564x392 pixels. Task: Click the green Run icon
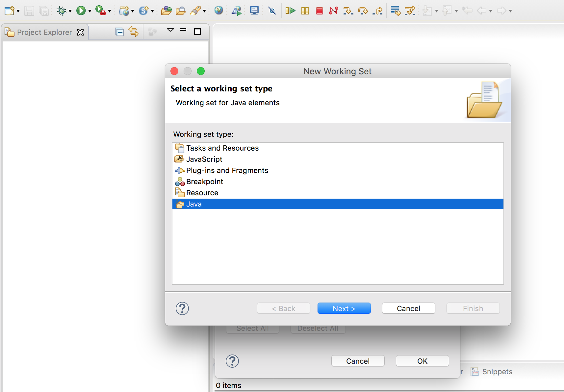click(81, 11)
